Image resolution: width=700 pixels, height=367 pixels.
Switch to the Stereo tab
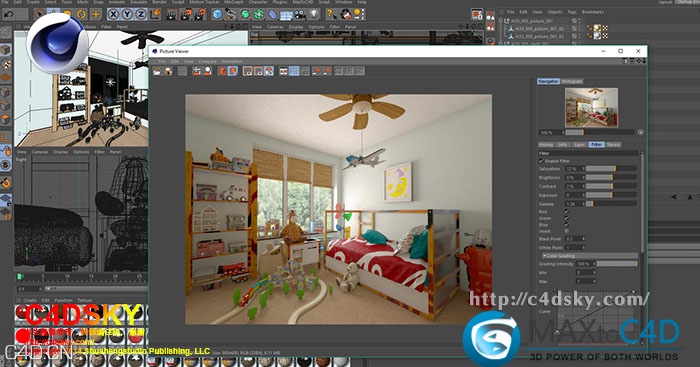[x=613, y=145]
